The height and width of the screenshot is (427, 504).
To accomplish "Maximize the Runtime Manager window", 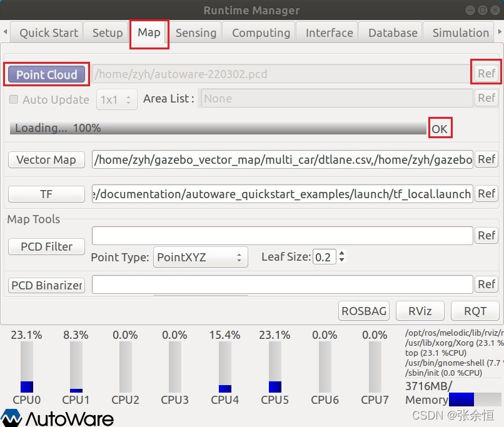I will tap(483, 10).
